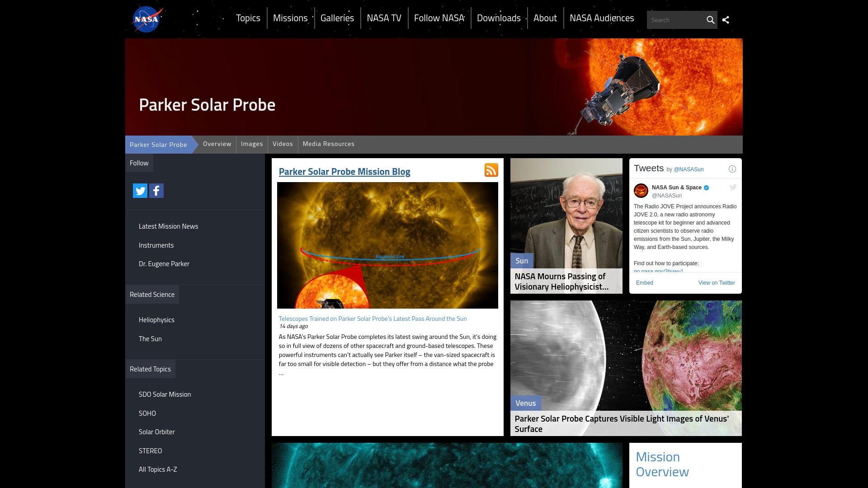Viewport: 868px width, 488px height.
Task: Click the blog Sun equatorial image
Action: (387, 245)
